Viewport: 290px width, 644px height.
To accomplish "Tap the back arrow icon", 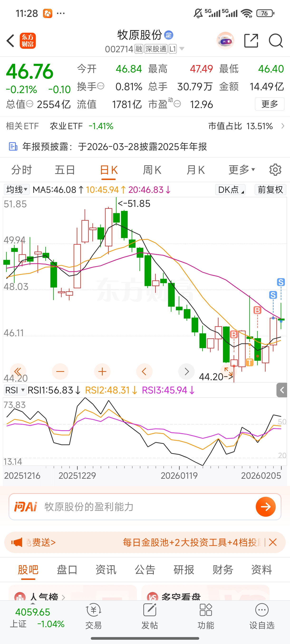I will coord(10,41).
